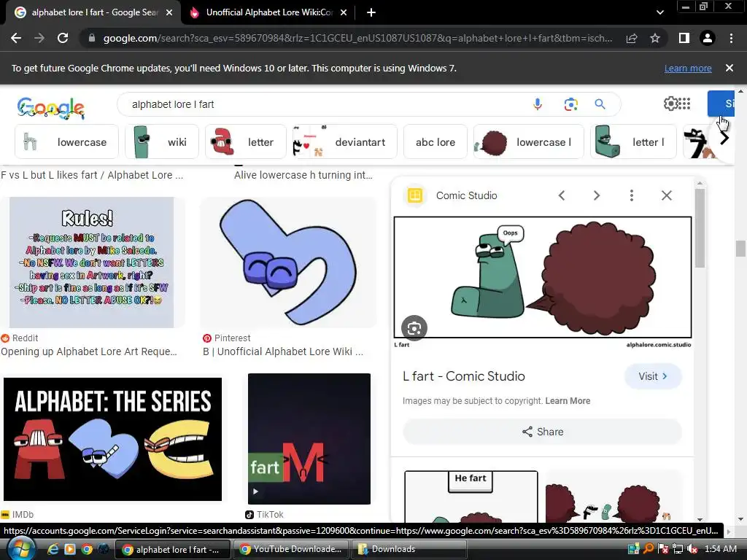Image resolution: width=747 pixels, height=560 pixels.
Task: Visit the Comic Studio page
Action: point(653,376)
